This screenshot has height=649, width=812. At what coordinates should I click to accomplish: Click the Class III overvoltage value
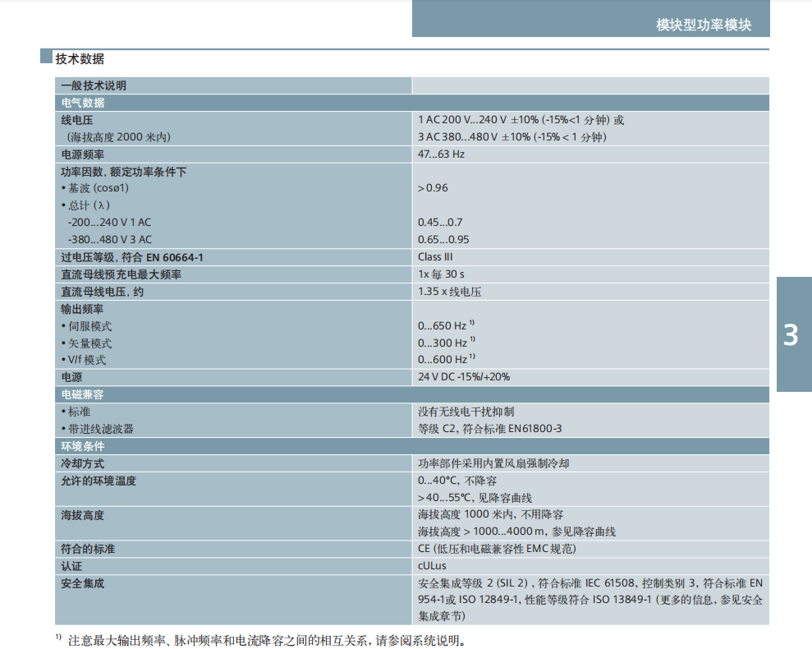[435, 257]
